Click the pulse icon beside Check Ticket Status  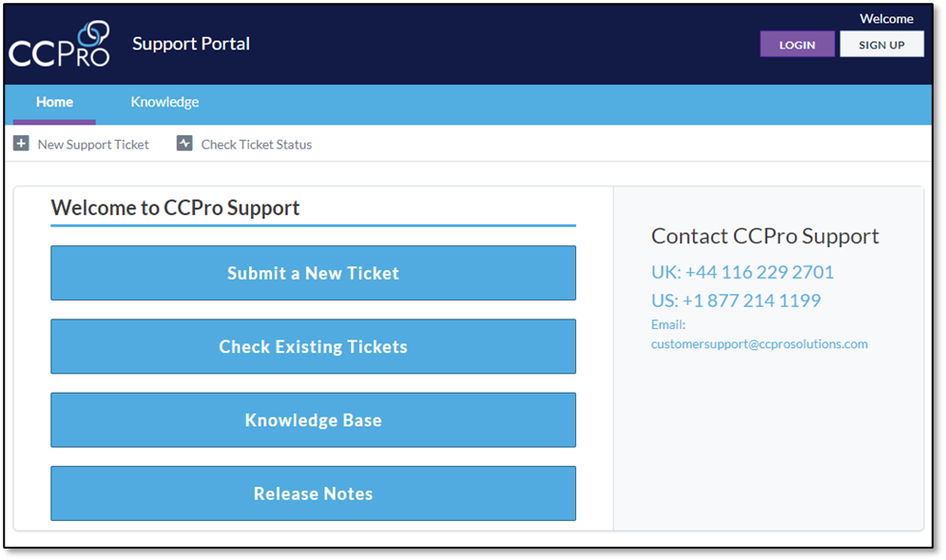coord(183,143)
